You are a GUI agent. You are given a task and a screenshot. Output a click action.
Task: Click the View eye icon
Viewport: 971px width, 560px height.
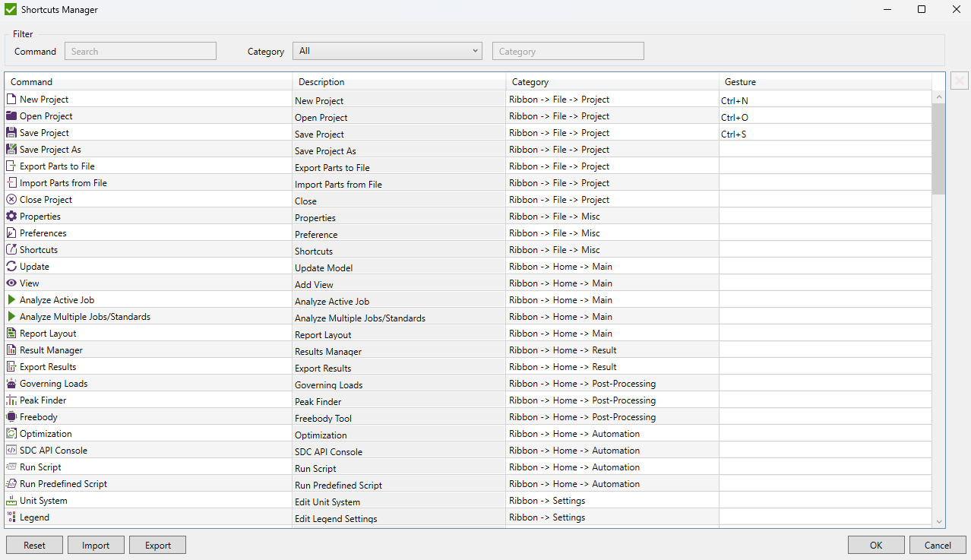pos(11,283)
